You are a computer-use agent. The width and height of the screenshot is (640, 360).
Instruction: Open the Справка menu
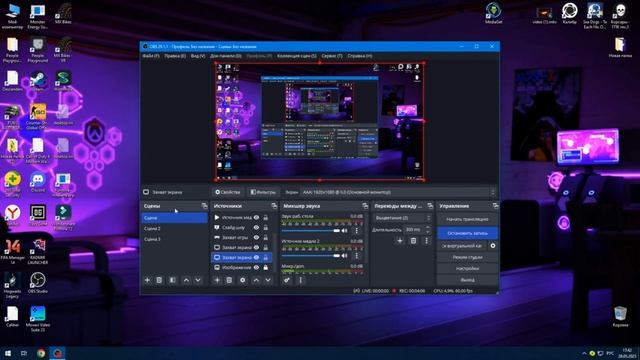pyautogui.click(x=360, y=56)
